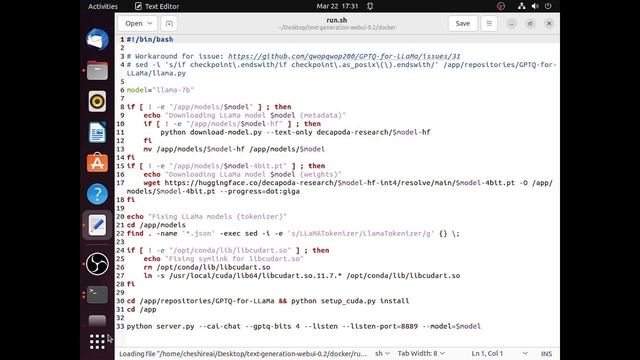Expand the Open recent files dropdown arrow
The height and width of the screenshot is (360, 640).
point(150,24)
